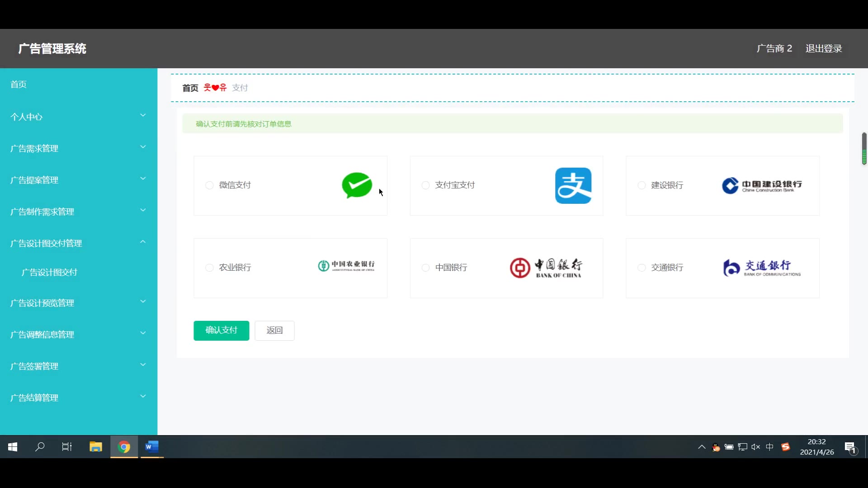Switch to Chrome in taskbar
Screen dimensions: 868x488
click(x=124, y=447)
